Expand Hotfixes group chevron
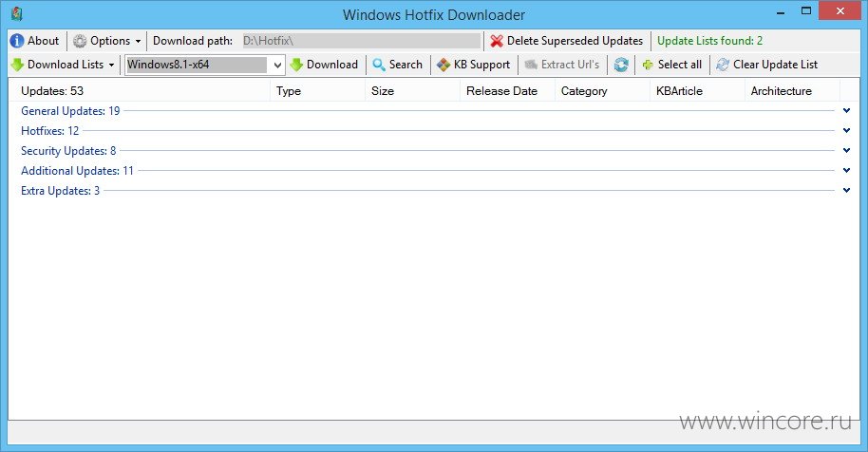 point(846,130)
